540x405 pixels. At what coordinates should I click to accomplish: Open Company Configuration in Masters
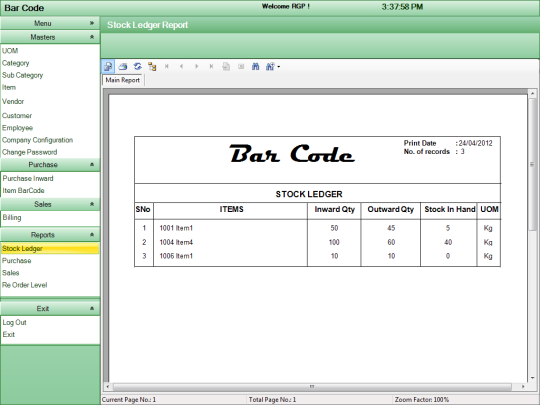pos(38,140)
